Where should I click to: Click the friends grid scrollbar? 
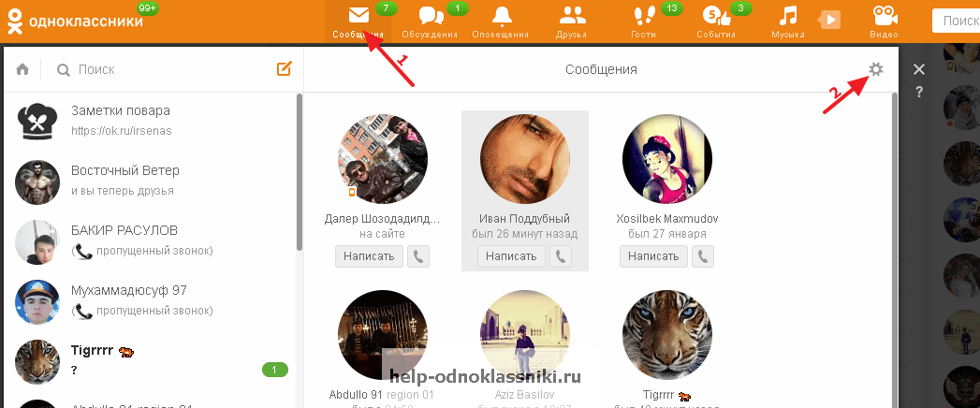(x=894, y=250)
